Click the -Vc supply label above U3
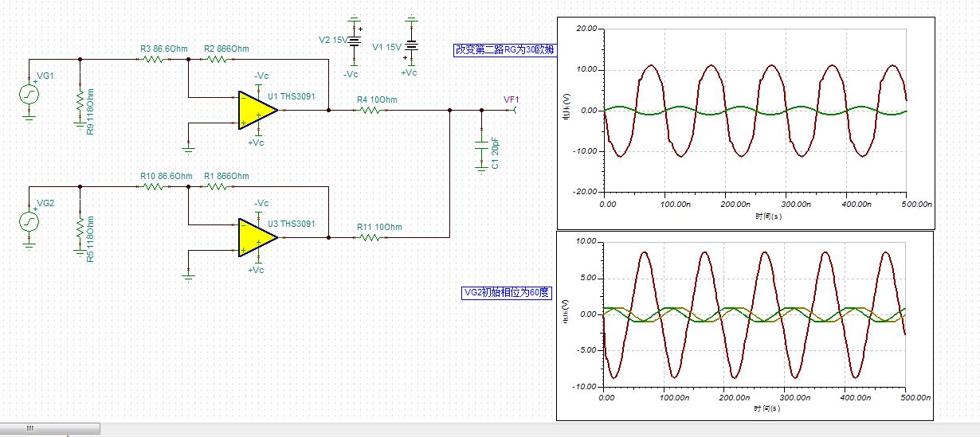980x437 pixels. click(261, 203)
